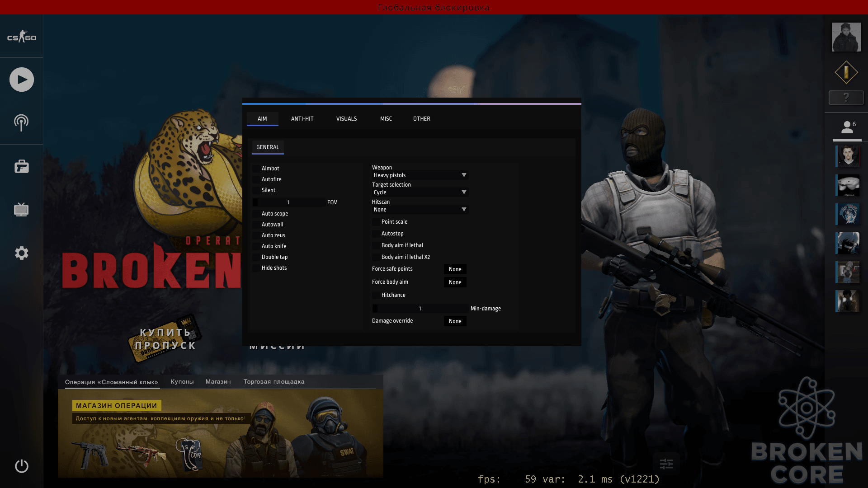Adjust the FOV slider
868x488 pixels.
tap(288, 202)
